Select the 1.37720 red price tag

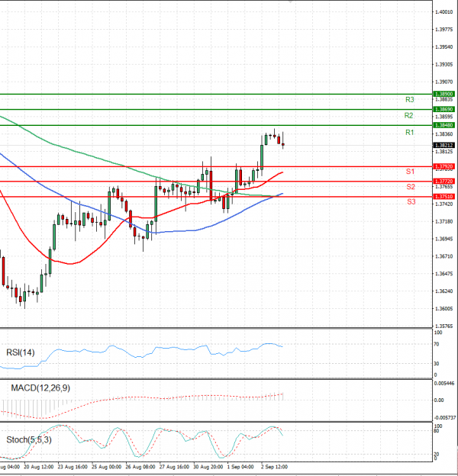(443, 182)
